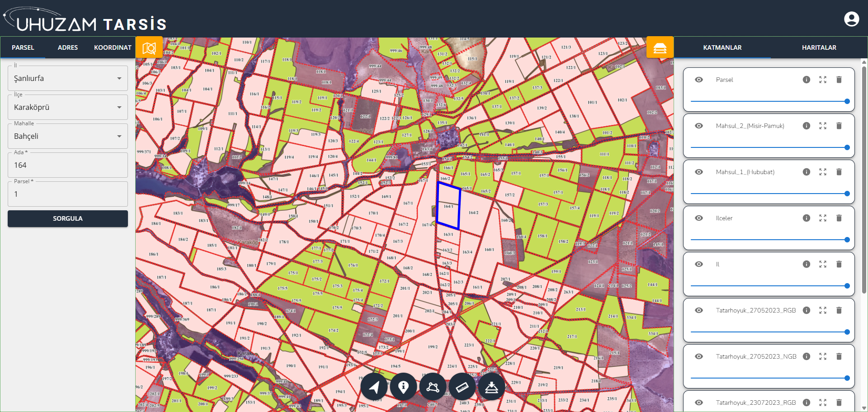Show info for Mahsul_2_(Misir-Pamuk) layer
868x412 pixels.
[x=807, y=126]
